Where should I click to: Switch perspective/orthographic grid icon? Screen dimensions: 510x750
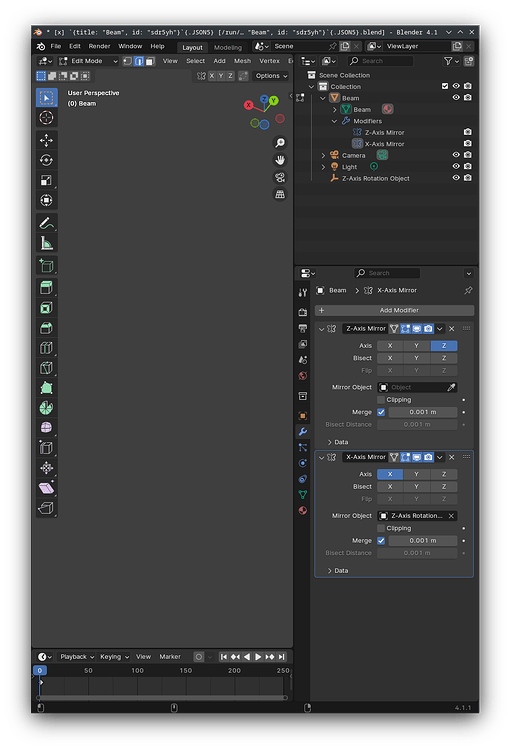click(280, 194)
